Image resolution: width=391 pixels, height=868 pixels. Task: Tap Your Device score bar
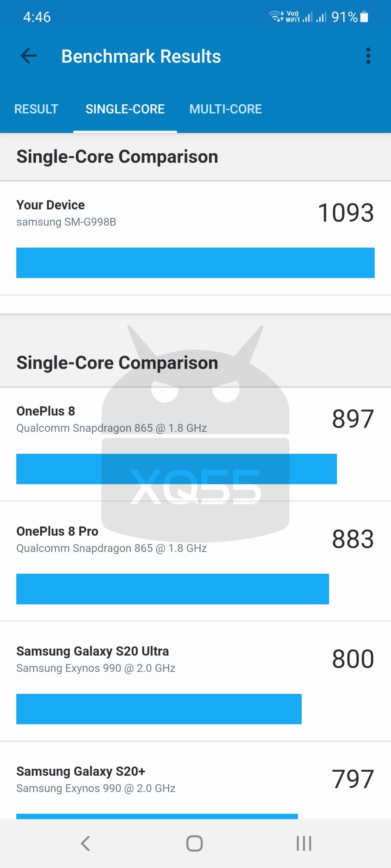pos(195,263)
